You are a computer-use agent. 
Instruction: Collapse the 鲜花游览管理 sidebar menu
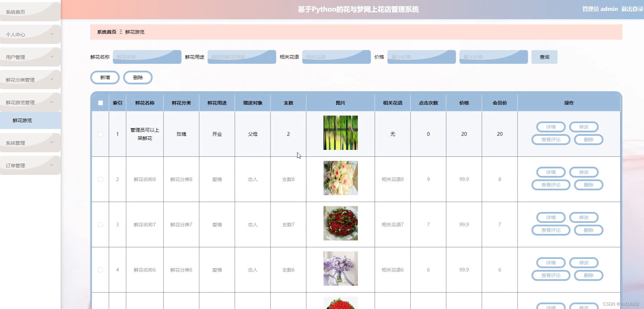(30, 102)
